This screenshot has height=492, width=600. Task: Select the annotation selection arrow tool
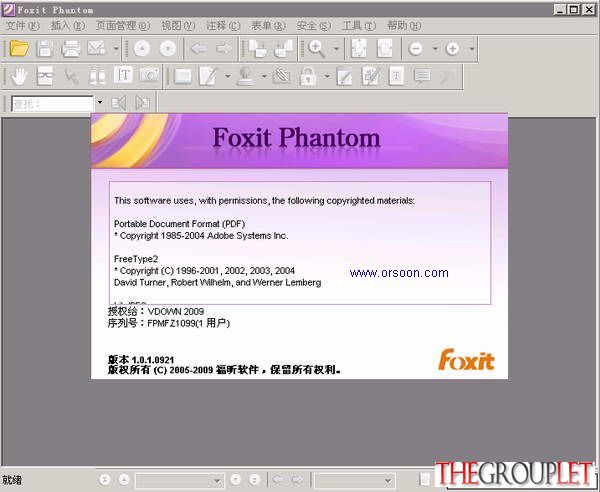71,76
